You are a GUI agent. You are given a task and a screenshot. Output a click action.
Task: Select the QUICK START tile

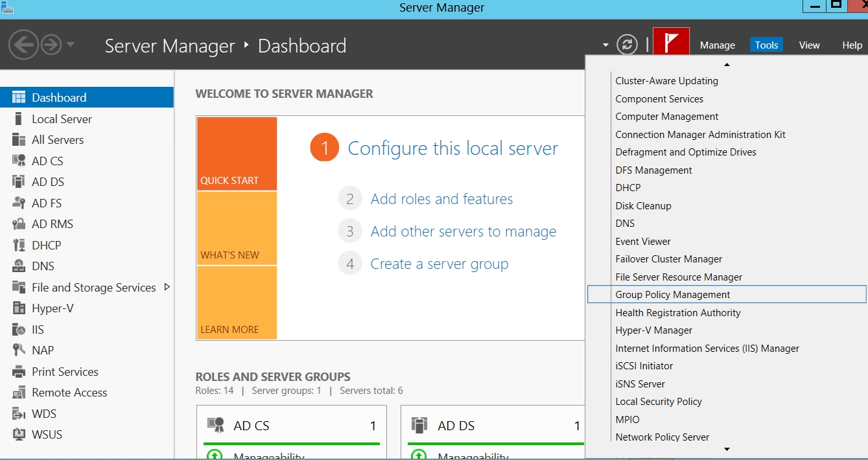[x=237, y=154]
